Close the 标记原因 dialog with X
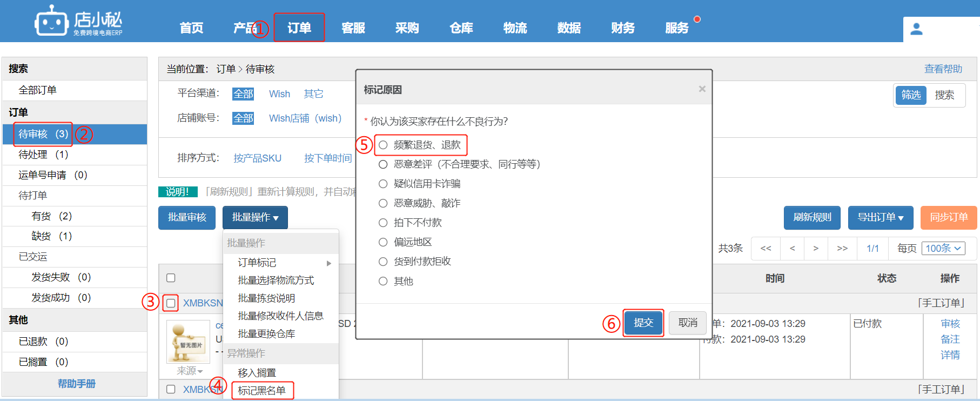Image resolution: width=980 pixels, height=401 pixels. 702,89
